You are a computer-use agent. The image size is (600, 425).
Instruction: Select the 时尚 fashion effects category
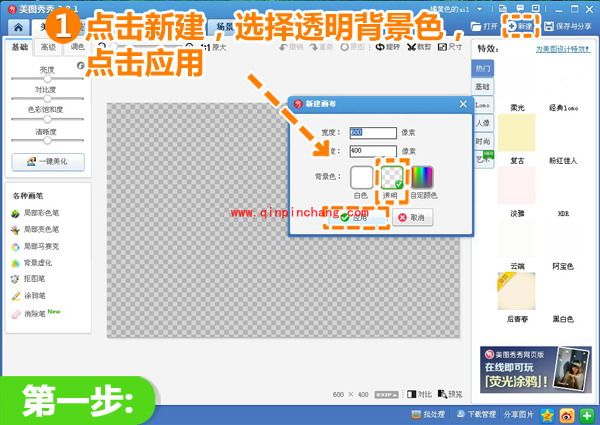(483, 141)
